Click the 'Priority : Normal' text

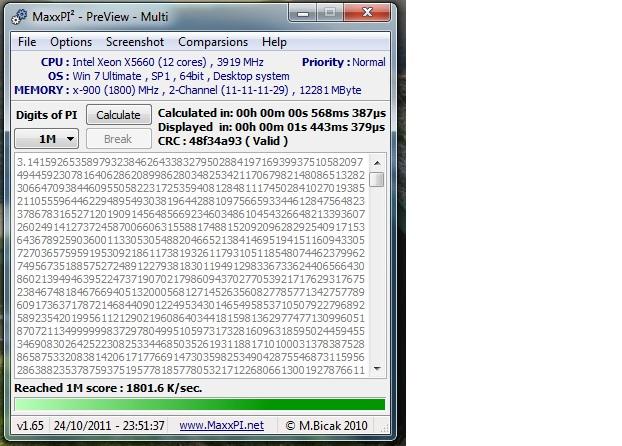344,62
